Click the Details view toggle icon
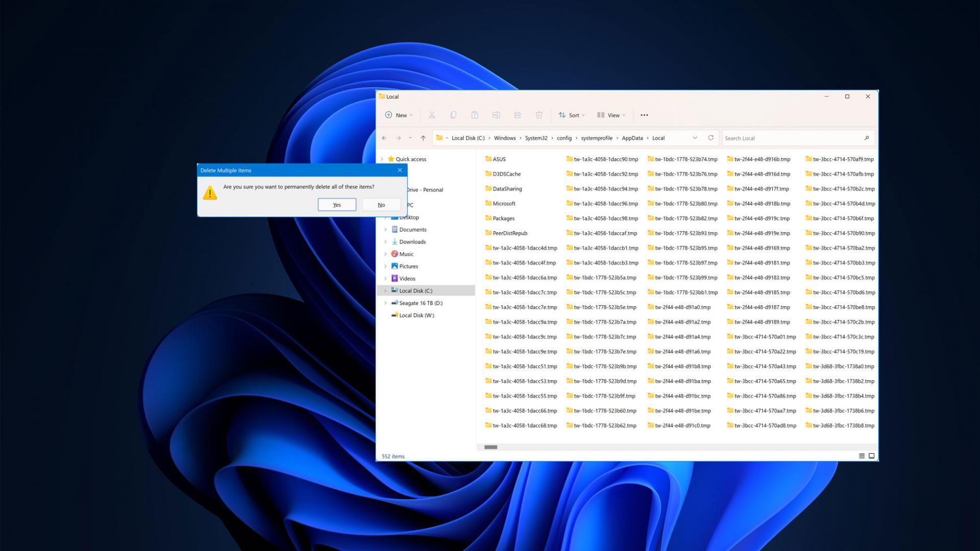 point(862,456)
